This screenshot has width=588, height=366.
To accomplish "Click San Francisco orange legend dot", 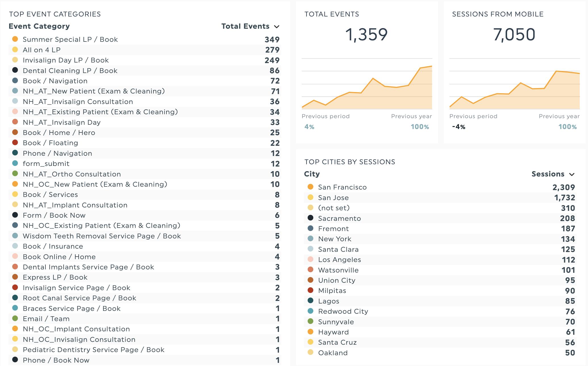I will (310, 187).
